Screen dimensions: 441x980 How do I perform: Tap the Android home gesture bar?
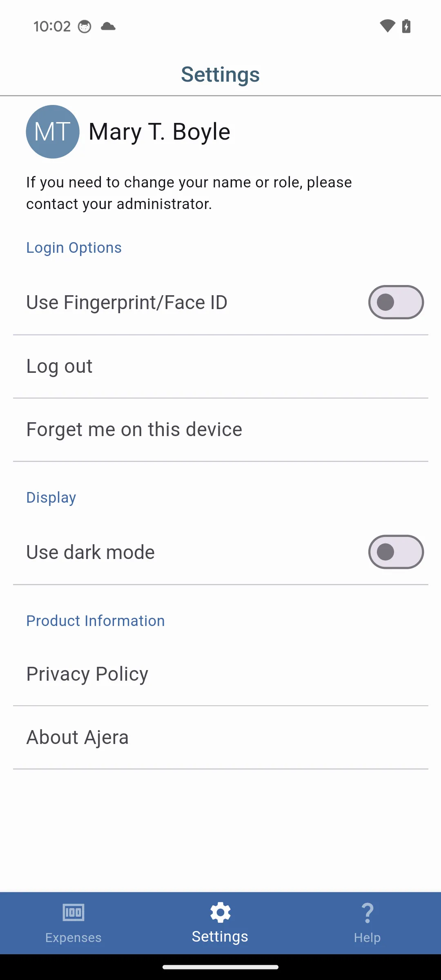tap(220, 967)
